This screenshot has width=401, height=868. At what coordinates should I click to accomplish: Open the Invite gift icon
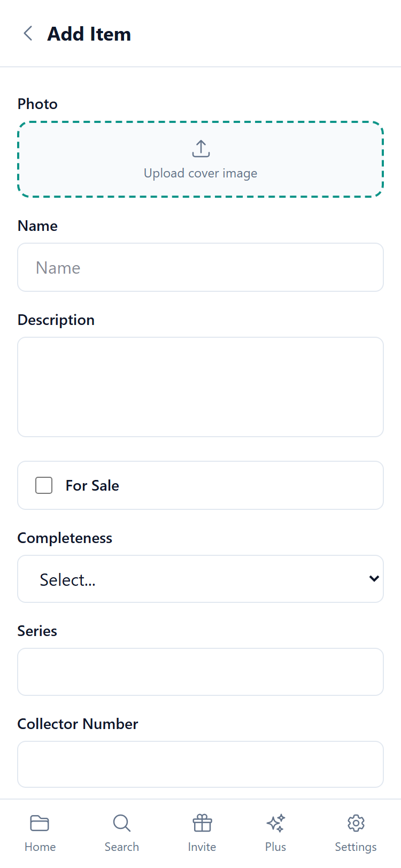point(202,823)
